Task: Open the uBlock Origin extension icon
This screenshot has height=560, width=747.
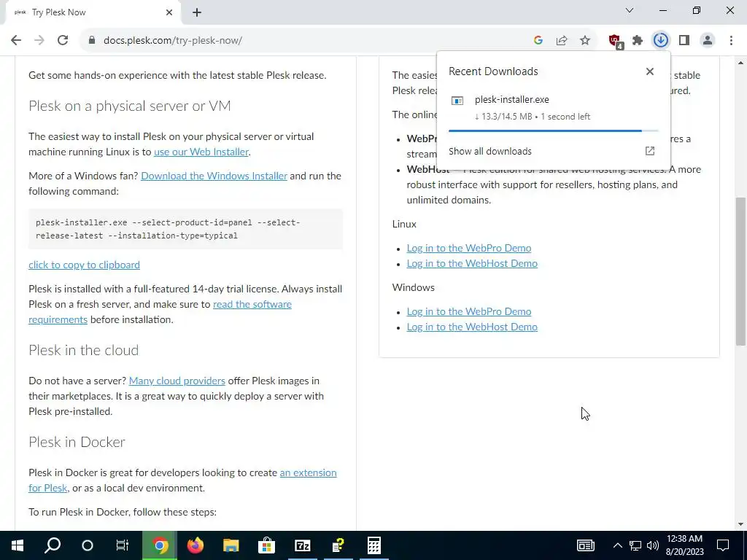Action: coord(616,41)
